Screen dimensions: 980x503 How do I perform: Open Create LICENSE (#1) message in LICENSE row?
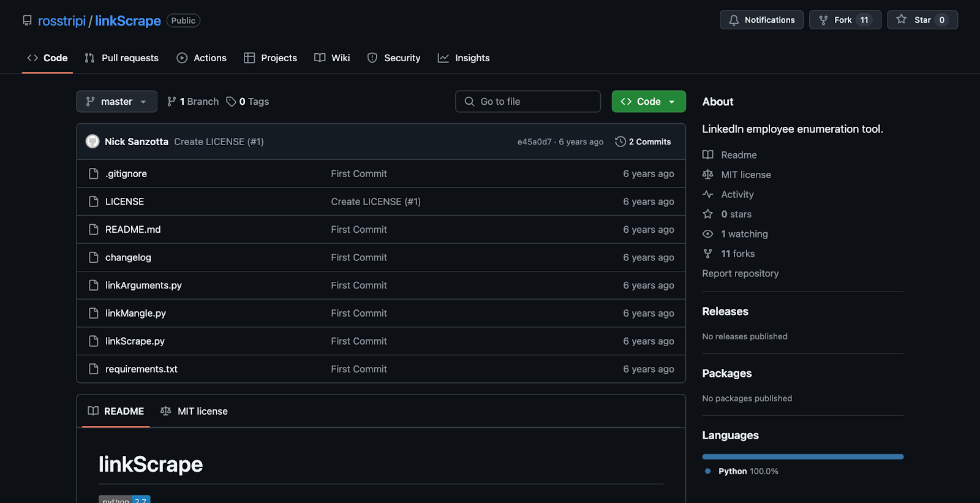coord(376,202)
